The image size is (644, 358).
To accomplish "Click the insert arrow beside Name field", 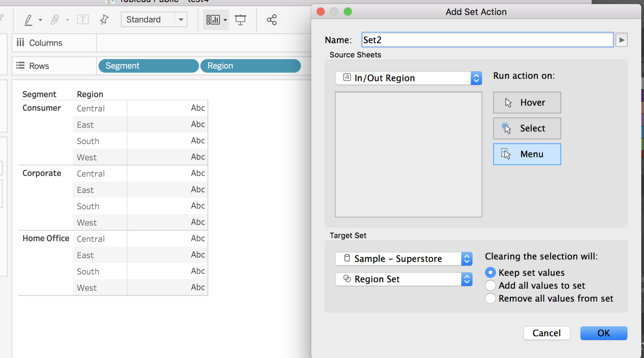I will click(x=621, y=40).
